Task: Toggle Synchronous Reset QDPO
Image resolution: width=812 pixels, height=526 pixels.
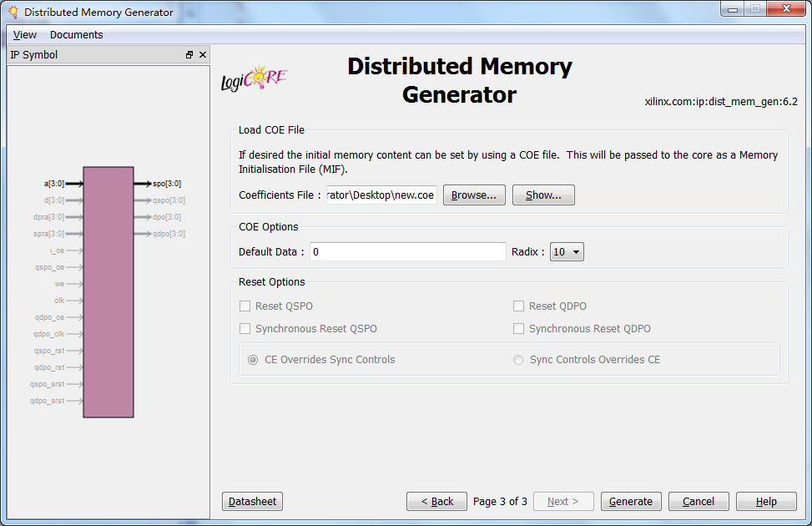Action: [518, 329]
